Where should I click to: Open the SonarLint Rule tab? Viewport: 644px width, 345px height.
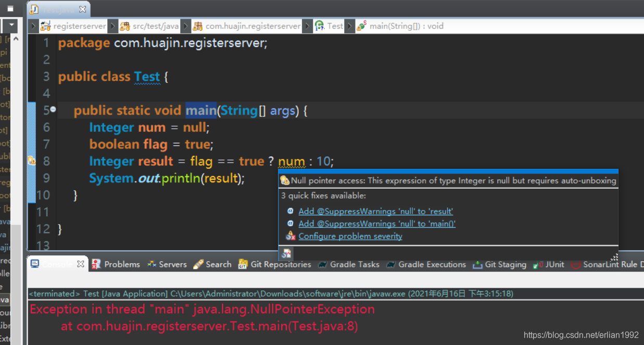pyautogui.click(x=607, y=264)
